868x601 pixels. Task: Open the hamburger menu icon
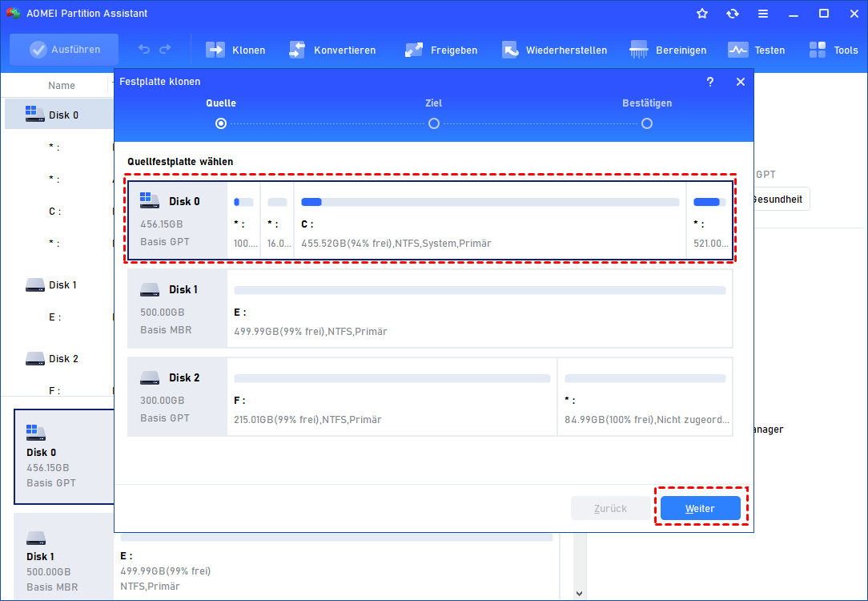point(763,14)
